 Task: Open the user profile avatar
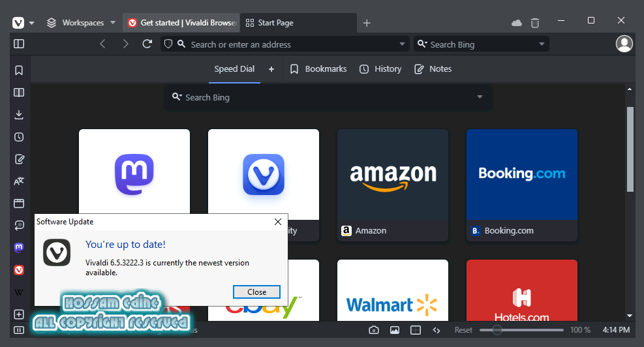click(x=624, y=44)
